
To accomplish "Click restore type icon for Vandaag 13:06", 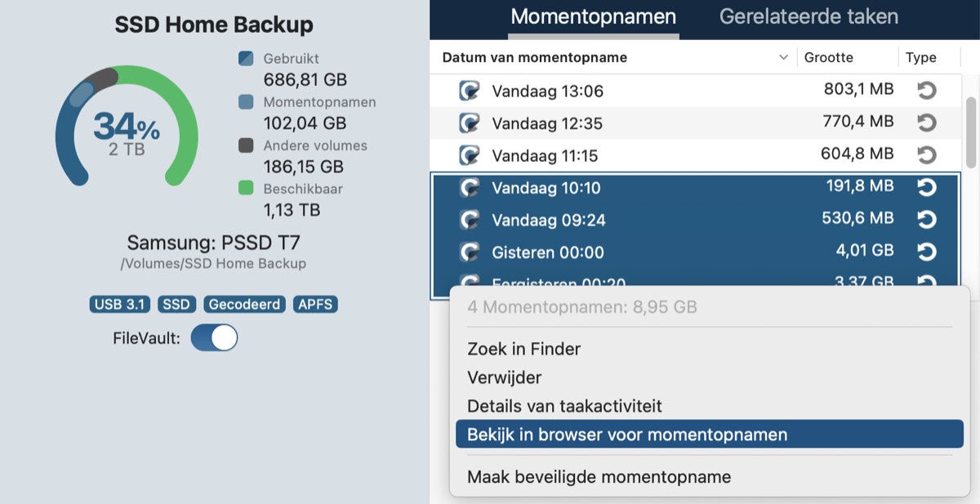I will [x=926, y=91].
